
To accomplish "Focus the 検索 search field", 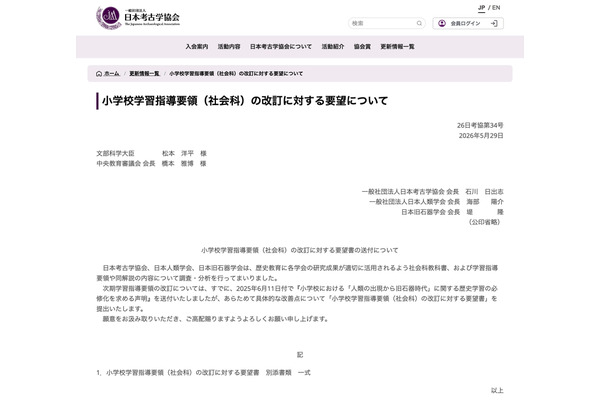I will click(x=386, y=23).
